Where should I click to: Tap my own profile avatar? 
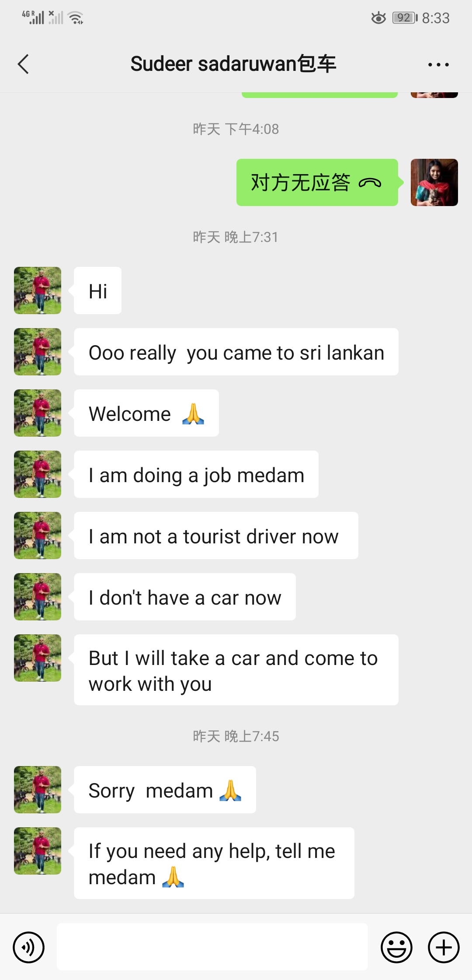click(434, 182)
